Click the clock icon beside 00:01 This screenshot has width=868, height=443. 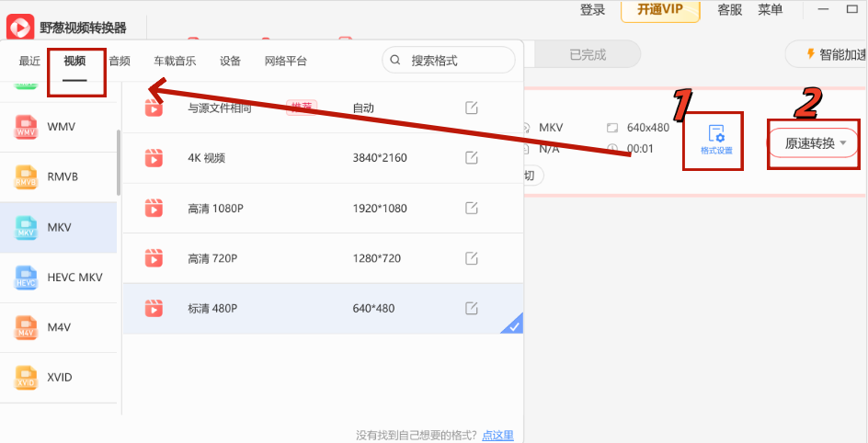coord(611,149)
